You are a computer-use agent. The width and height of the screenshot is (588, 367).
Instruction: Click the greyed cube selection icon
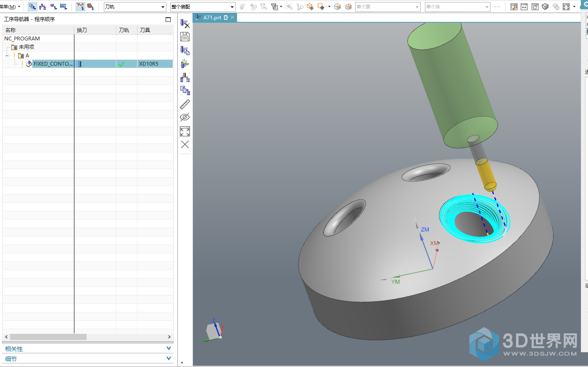tap(242, 7)
